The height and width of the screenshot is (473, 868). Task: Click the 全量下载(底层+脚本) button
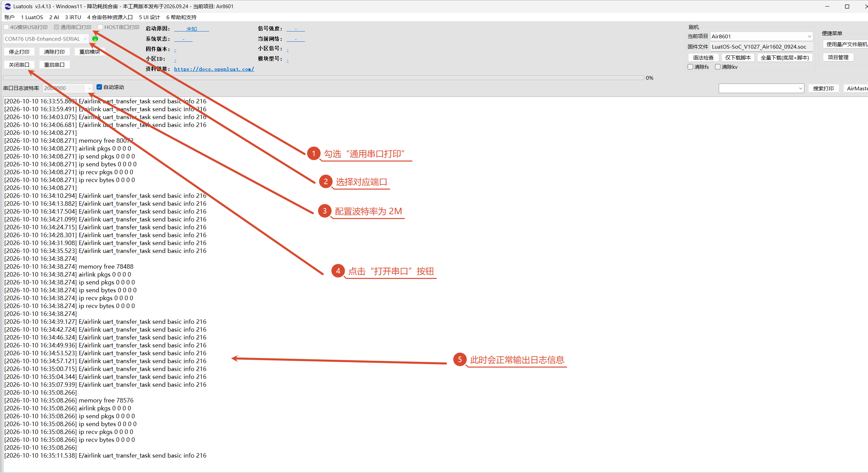tap(785, 57)
